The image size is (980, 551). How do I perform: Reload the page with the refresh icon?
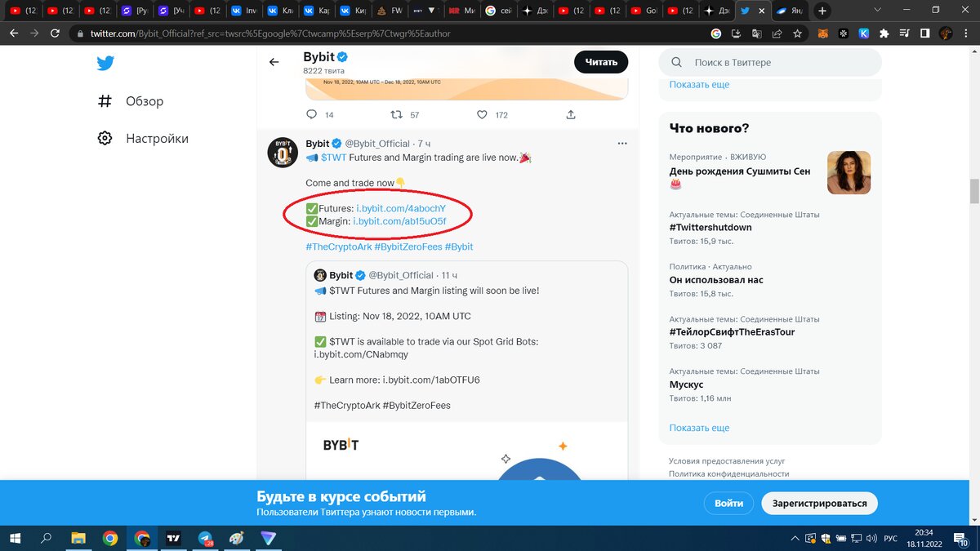point(55,33)
